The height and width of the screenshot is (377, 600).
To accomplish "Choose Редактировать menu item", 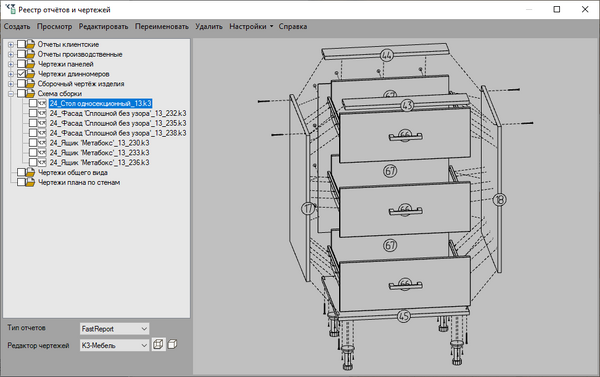I will (103, 26).
